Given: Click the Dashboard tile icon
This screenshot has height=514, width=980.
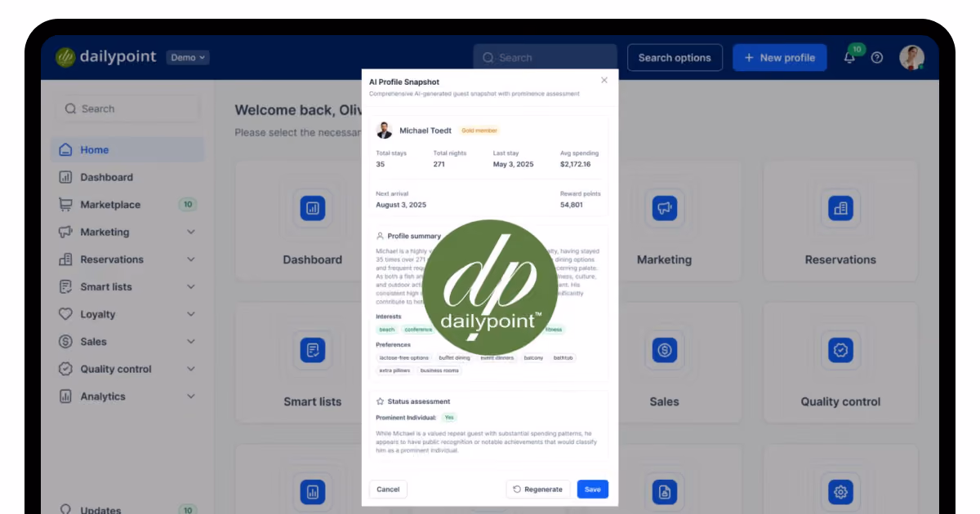Looking at the screenshot, I should click(312, 208).
